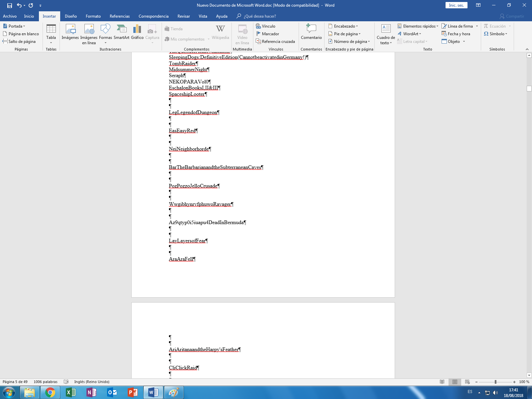Image resolution: width=532 pixels, height=399 pixels.
Task: Insert Fecha y hora into document
Action: [x=456, y=34]
